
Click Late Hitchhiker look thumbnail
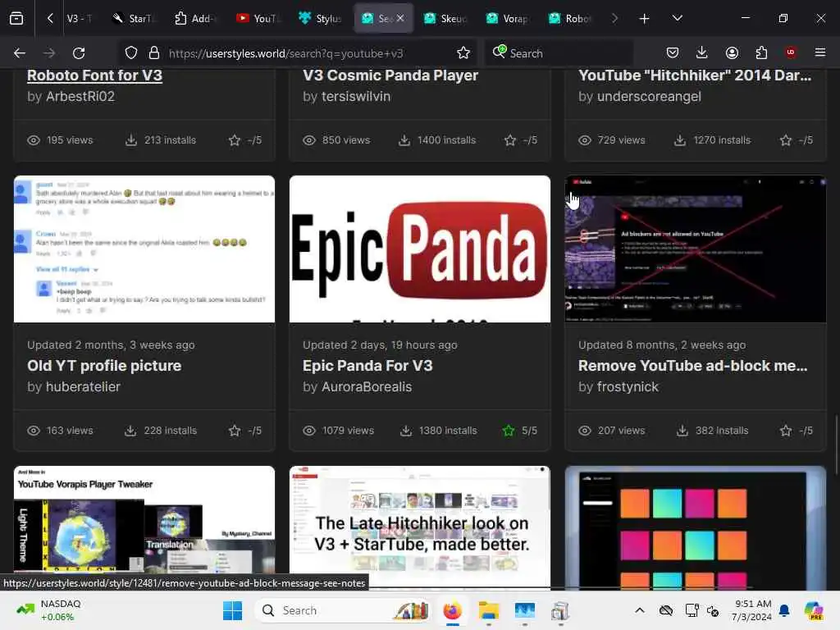(420, 527)
